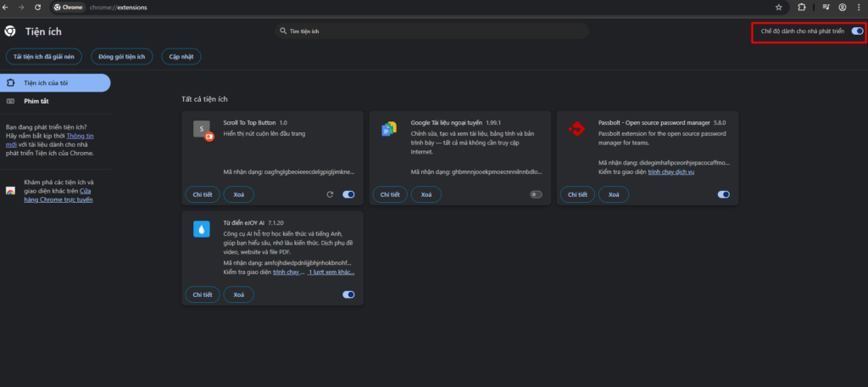Open 'Phím tắt' in the sidebar

pos(36,101)
